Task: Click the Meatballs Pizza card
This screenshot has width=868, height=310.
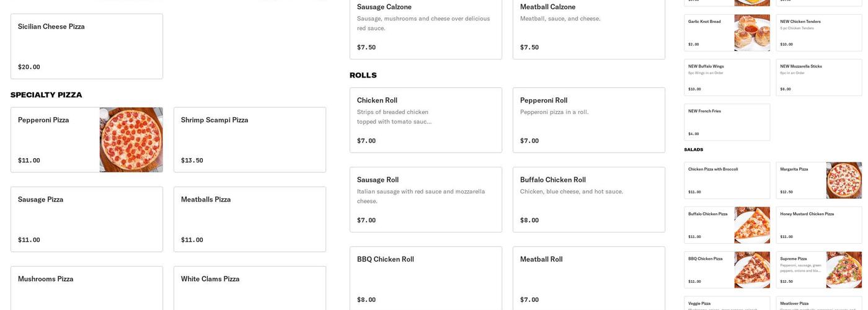Action: [x=249, y=219]
